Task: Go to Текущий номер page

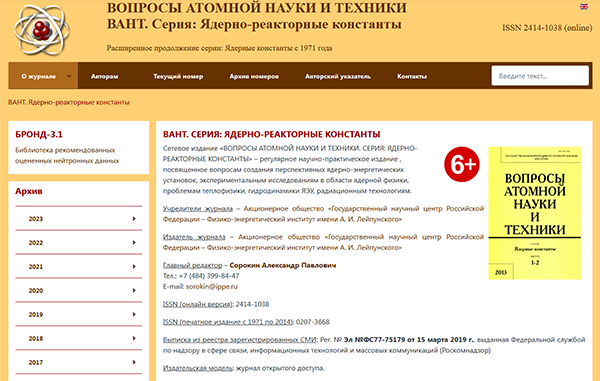Action: pos(178,76)
